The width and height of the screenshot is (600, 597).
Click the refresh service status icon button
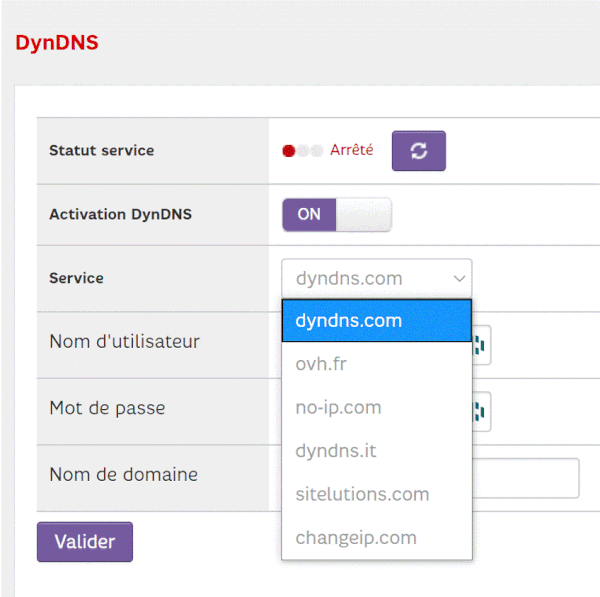tap(418, 151)
